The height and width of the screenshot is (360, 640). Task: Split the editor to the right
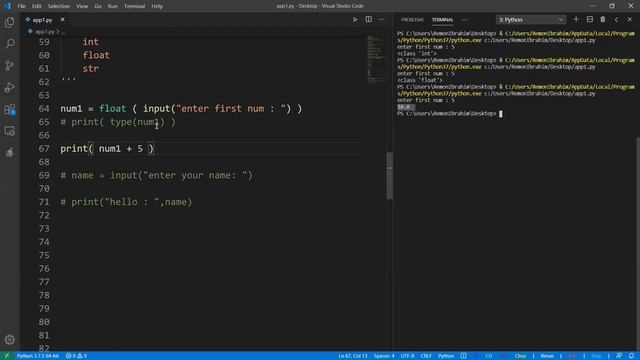pyautogui.click(x=369, y=20)
